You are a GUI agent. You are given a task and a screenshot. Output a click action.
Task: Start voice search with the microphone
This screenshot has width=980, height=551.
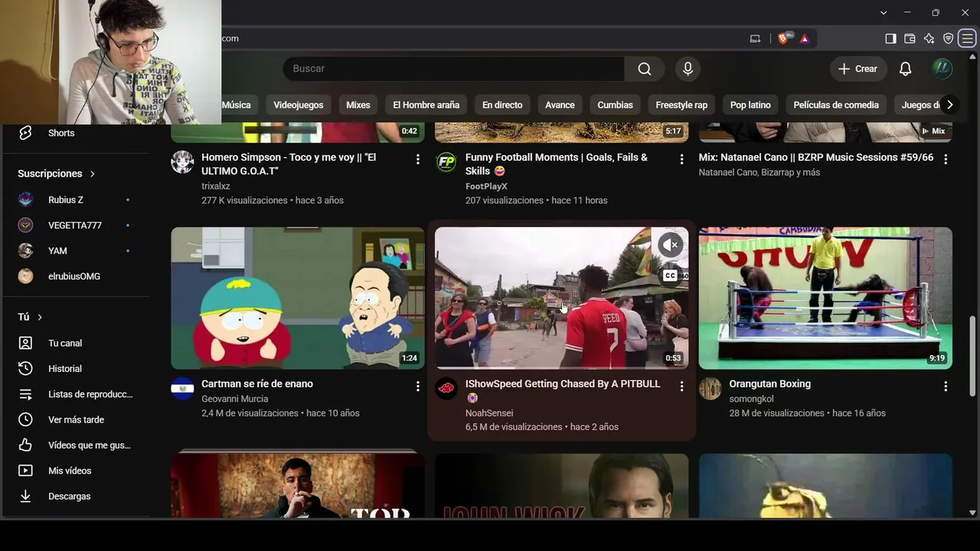point(688,69)
